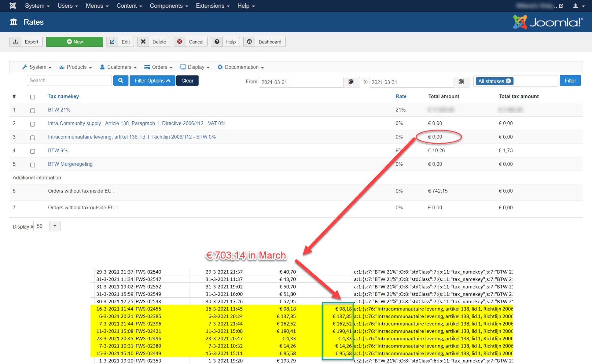Viewport: 592px width, 364px height.
Task: Check the BTW 21% row checkbox
Action: [x=33, y=111]
